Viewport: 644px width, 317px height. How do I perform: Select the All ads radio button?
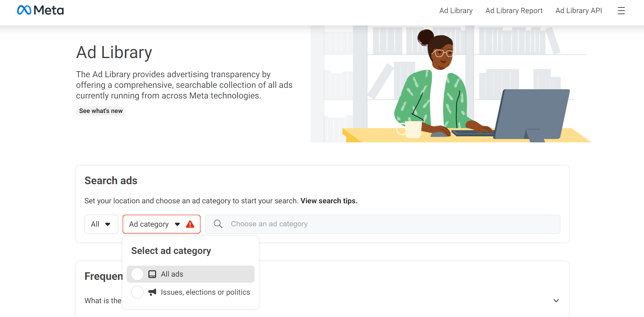[x=137, y=274]
